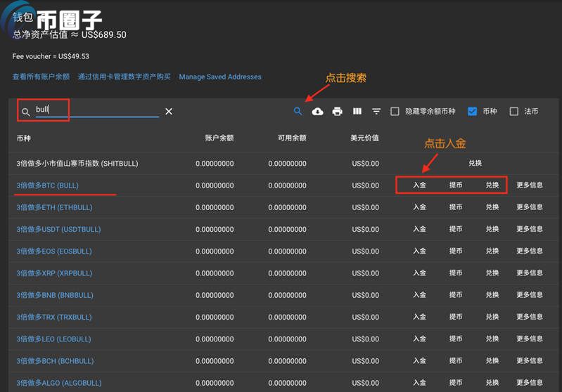Open the Manage Saved Addresses link

(x=220, y=77)
